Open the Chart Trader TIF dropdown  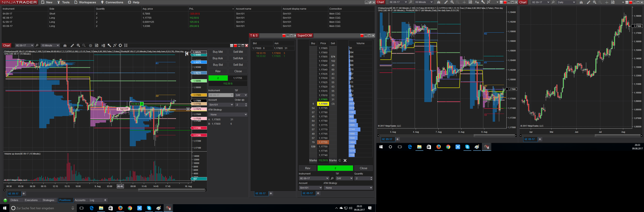tap(241, 95)
